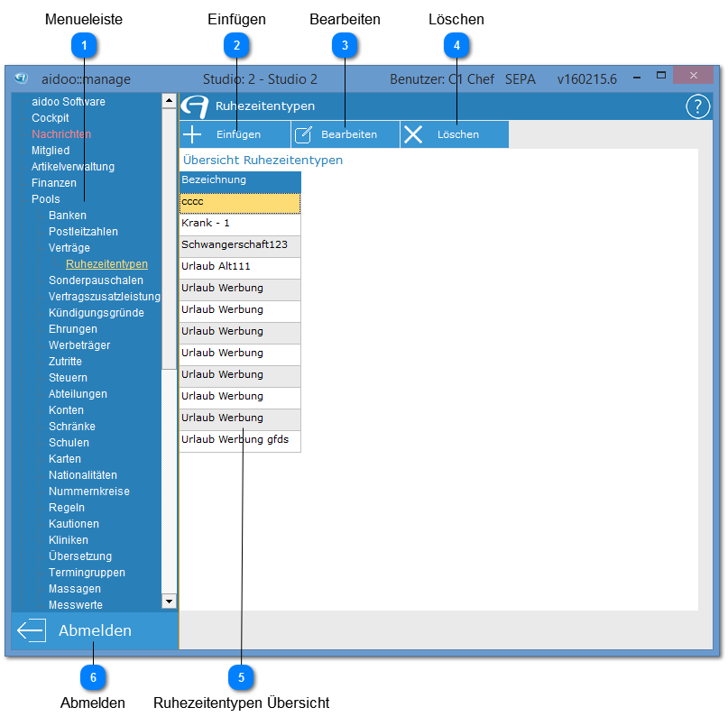Select Messwerte in the menu
728x726 pixels.
pos(76,605)
